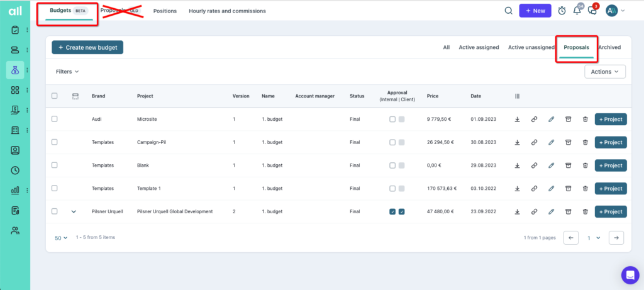Open the user avatar account menu

[x=615, y=11]
